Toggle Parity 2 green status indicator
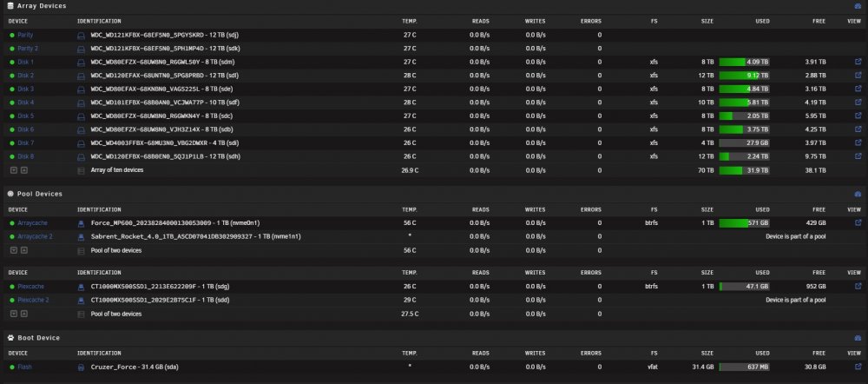Viewport: 868px width, 384px height. [12, 49]
